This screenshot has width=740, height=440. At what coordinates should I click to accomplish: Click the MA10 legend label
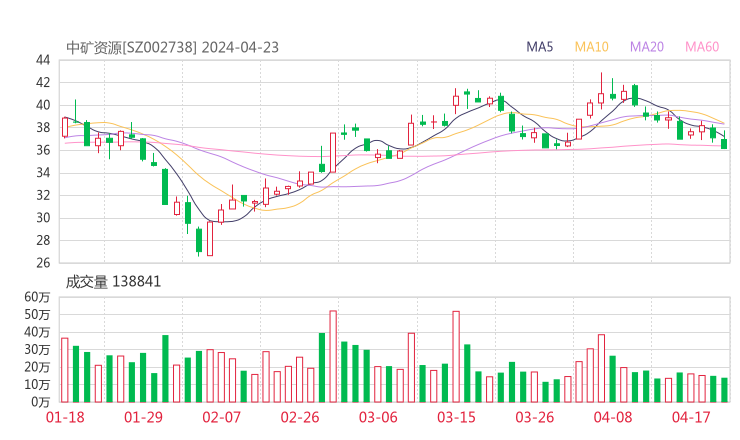[x=591, y=47]
